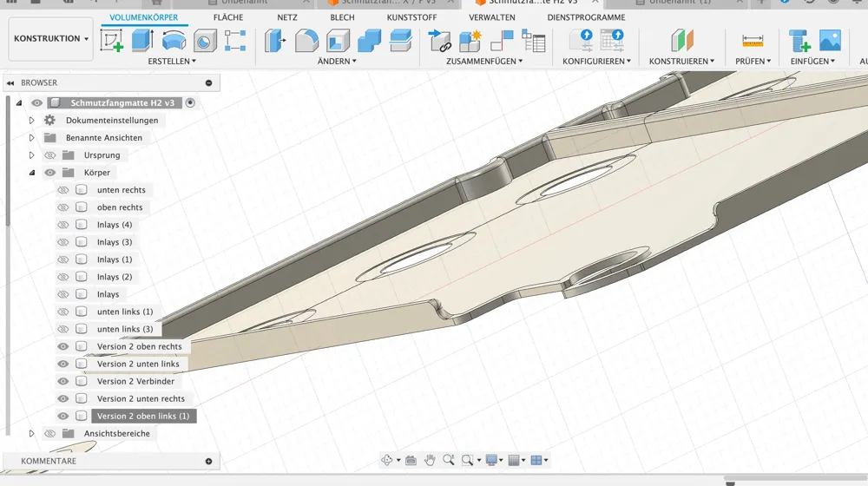Open the ZUSAMMENFÜGEN dropdown menu
The height and width of the screenshot is (486, 868).
click(484, 62)
